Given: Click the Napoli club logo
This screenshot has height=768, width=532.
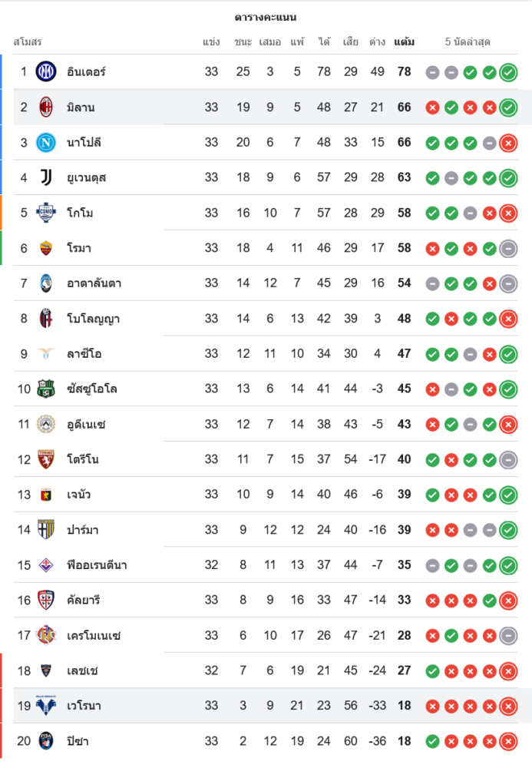Looking at the screenshot, I should [x=46, y=143].
